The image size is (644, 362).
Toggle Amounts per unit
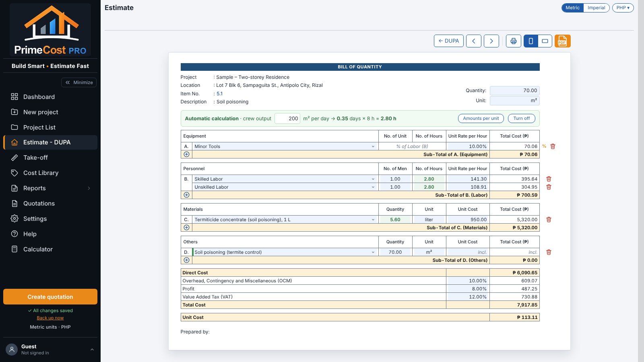[481, 118]
